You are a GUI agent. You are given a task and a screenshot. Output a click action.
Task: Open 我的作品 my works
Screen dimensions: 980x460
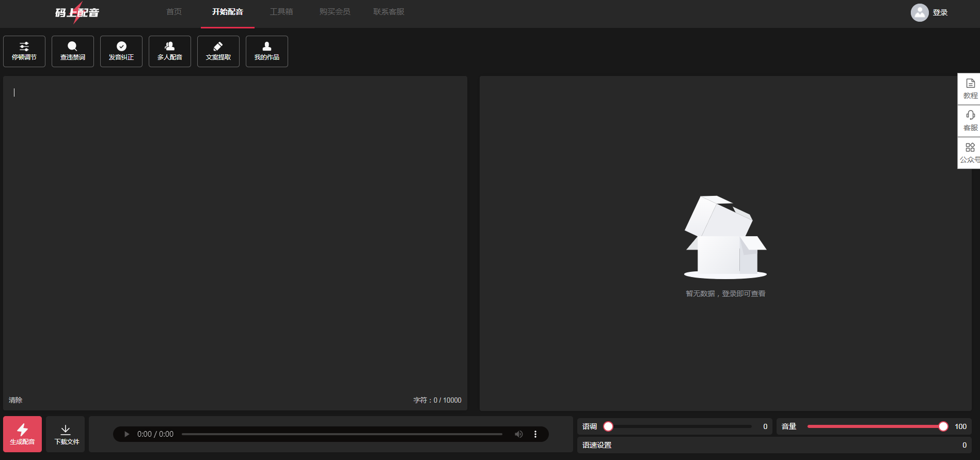pyautogui.click(x=267, y=51)
